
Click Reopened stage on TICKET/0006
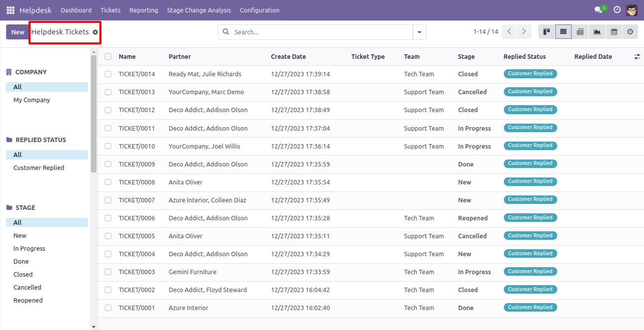coord(473,218)
